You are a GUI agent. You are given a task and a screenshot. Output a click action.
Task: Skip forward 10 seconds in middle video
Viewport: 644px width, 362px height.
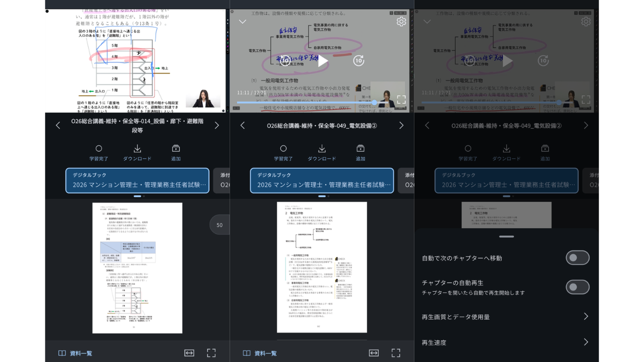(x=359, y=61)
